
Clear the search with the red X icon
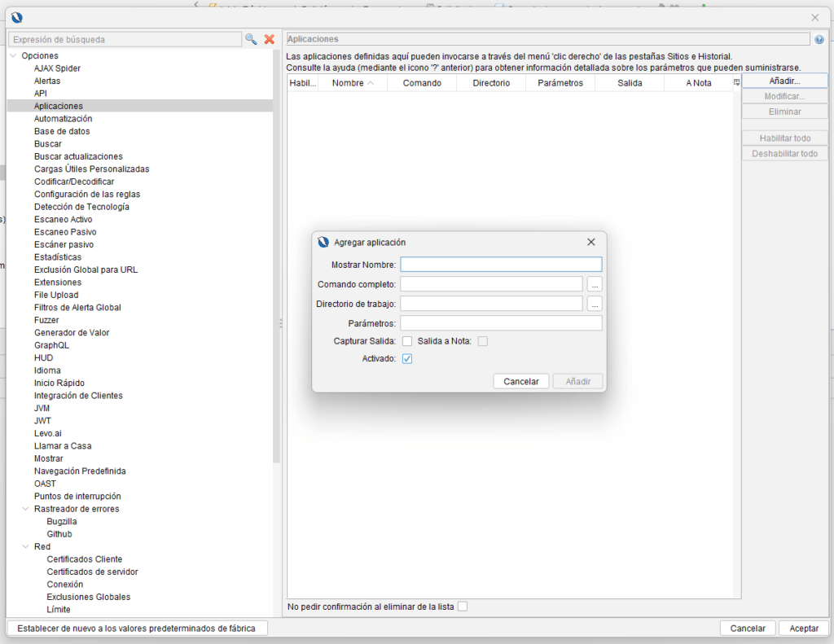coord(269,39)
